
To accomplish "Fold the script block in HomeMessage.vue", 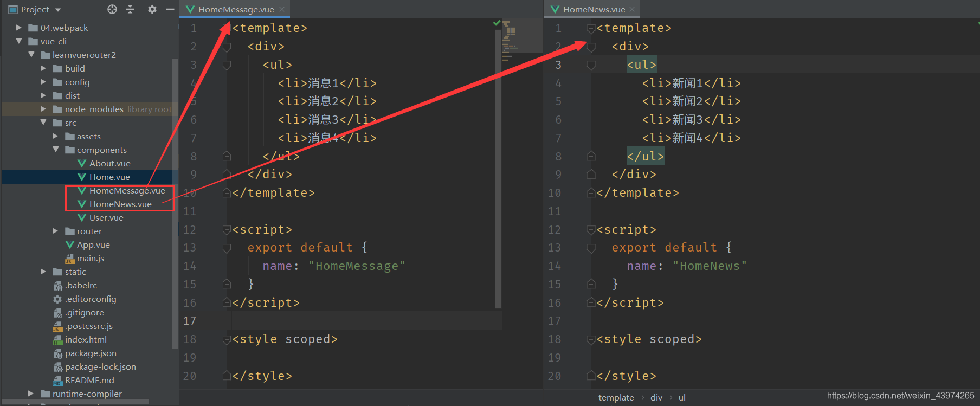I will 227,230.
